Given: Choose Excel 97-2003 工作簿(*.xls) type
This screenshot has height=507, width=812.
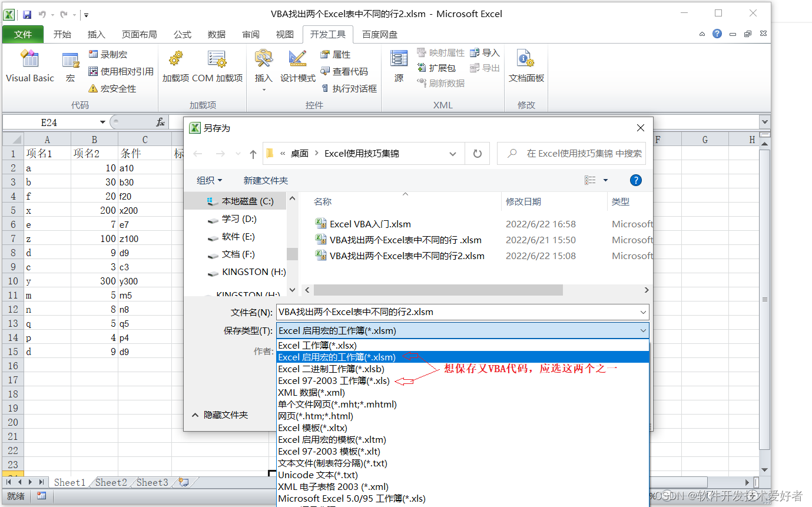Looking at the screenshot, I should (x=463, y=380).
